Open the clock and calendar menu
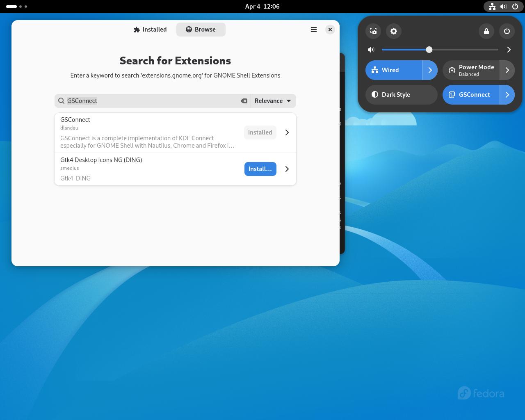The height and width of the screenshot is (420, 525). pos(262,7)
